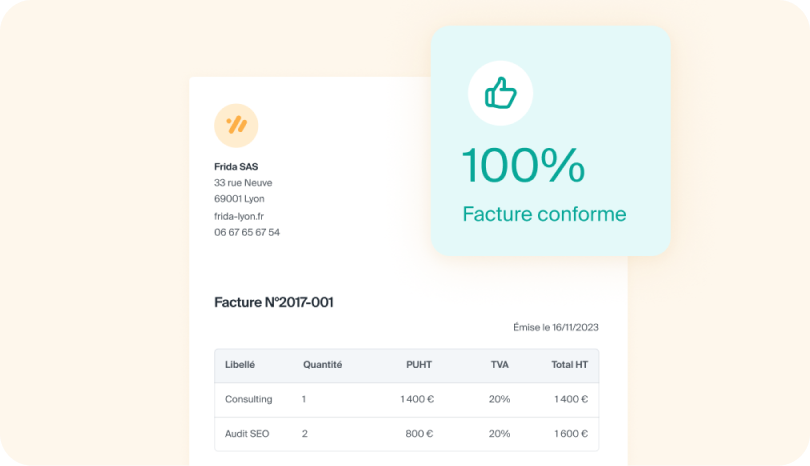The width and height of the screenshot is (810, 466).
Task: Select the Facture N°2017-001 heading
Action: tap(274, 302)
